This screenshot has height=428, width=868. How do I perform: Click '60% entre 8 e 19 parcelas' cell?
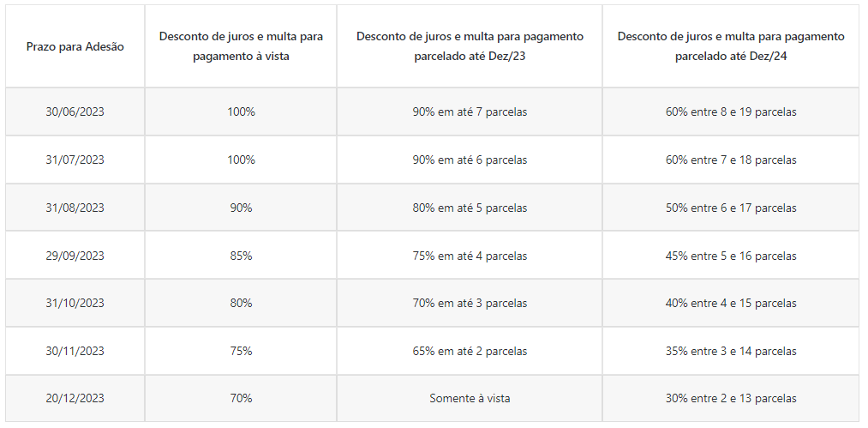click(731, 112)
